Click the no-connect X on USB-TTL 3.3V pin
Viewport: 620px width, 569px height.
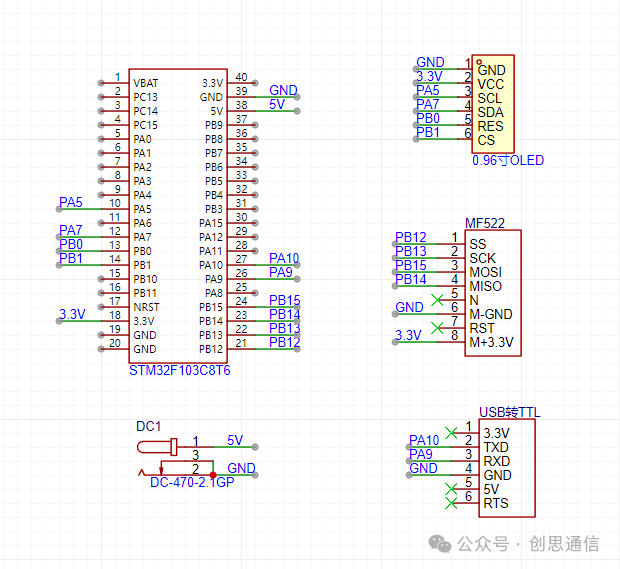click(x=451, y=433)
